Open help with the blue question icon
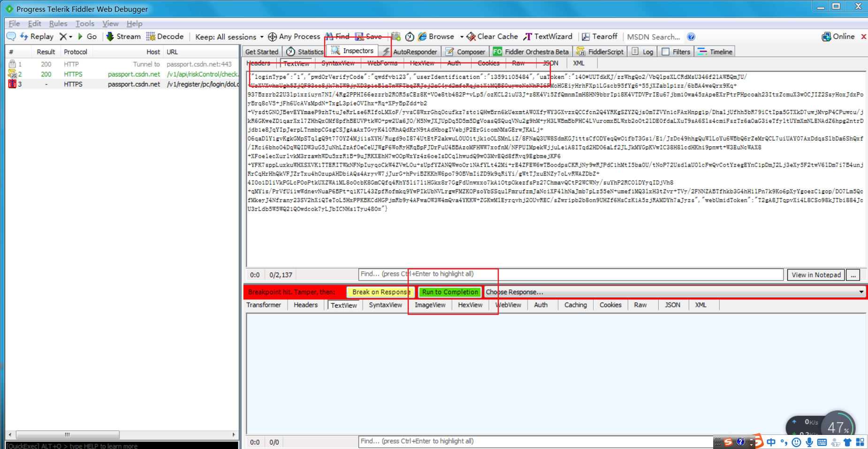This screenshot has width=868, height=449. click(691, 37)
